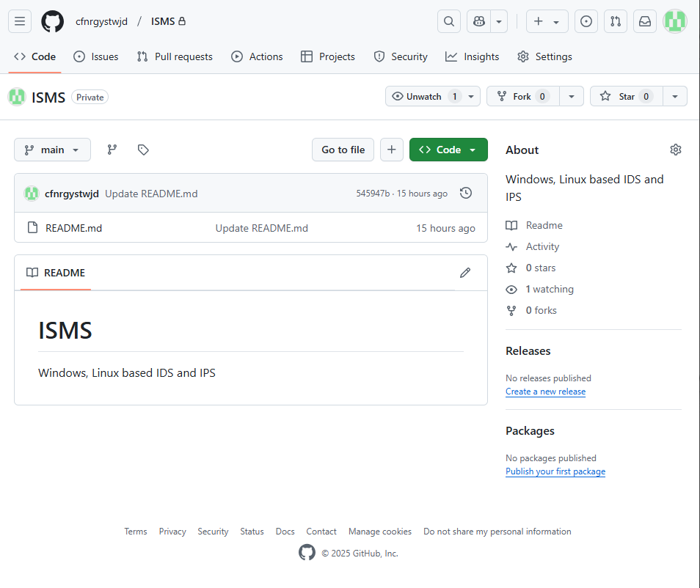Click the commit history clock icon
The width and height of the screenshot is (700, 588).
[x=465, y=193]
